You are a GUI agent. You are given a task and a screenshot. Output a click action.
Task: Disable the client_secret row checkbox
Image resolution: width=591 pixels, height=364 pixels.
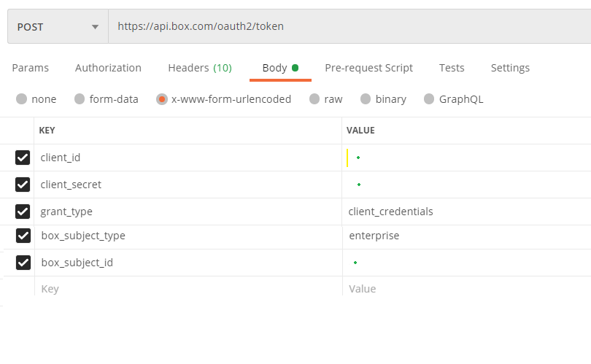click(23, 185)
